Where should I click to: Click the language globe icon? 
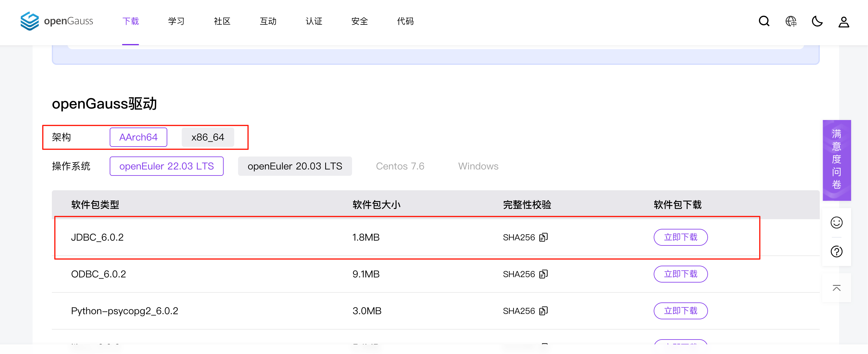click(x=791, y=21)
